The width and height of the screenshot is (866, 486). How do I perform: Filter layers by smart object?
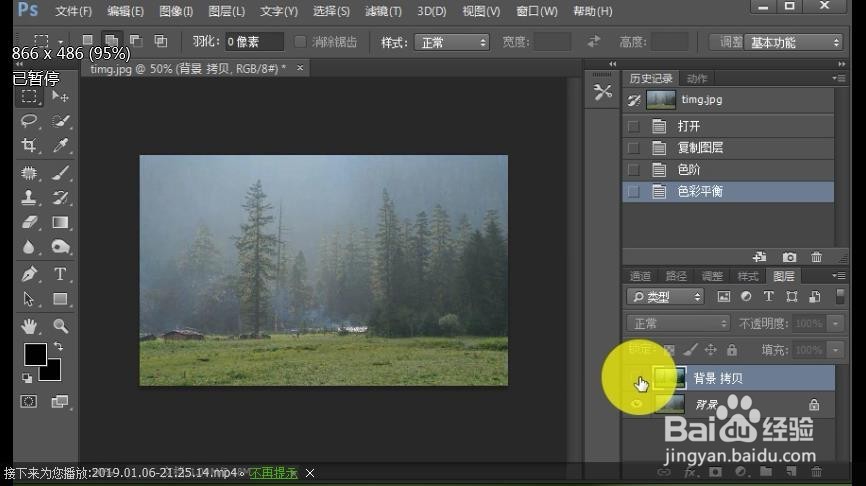(815, 297)
